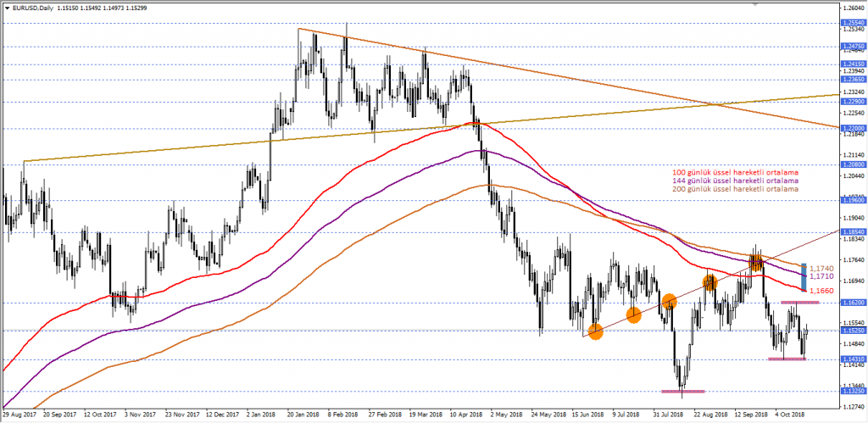Click the 15 Jun 2018 date label
This screenshot has width=868, height=423.
(587, 414)
